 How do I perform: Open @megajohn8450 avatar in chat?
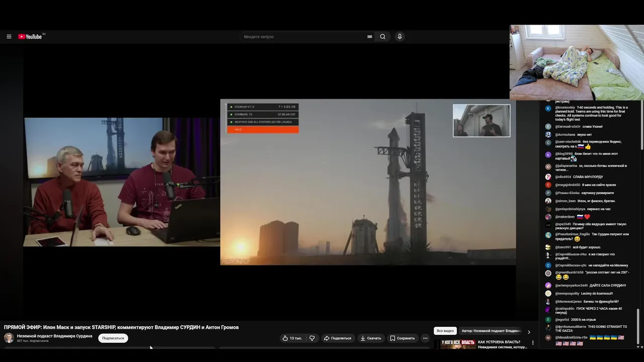[x=548, y=185]
